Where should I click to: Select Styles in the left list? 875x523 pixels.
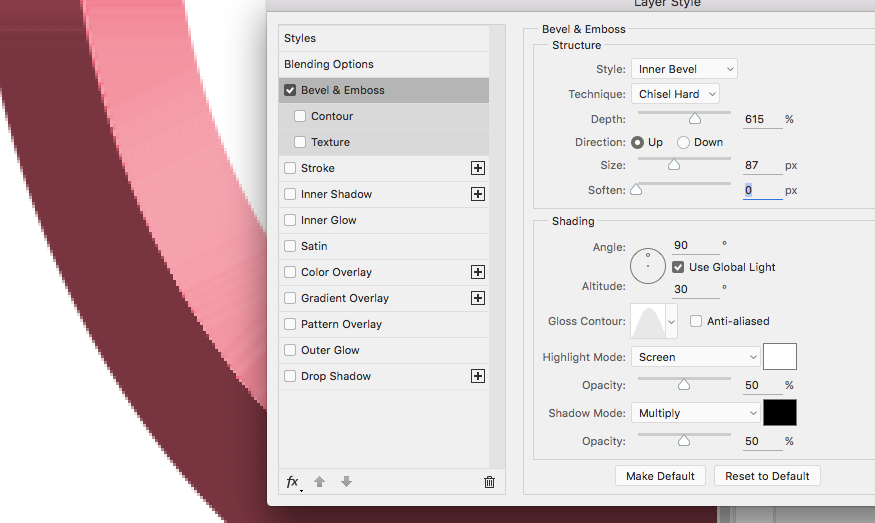384,39
